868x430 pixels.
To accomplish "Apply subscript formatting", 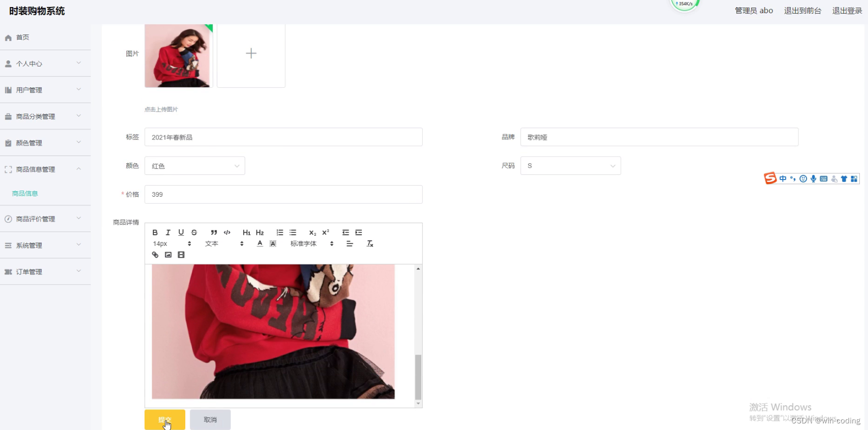I will coord(313,232).
